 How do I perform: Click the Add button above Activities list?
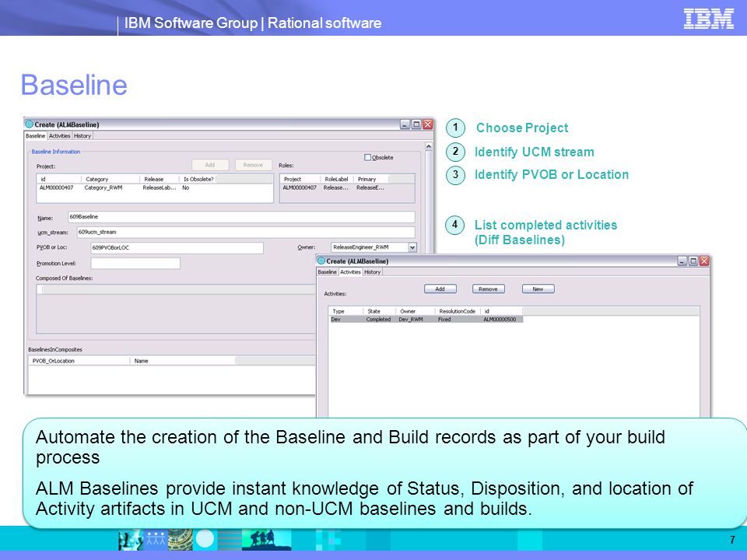click(x=440, y=289)
